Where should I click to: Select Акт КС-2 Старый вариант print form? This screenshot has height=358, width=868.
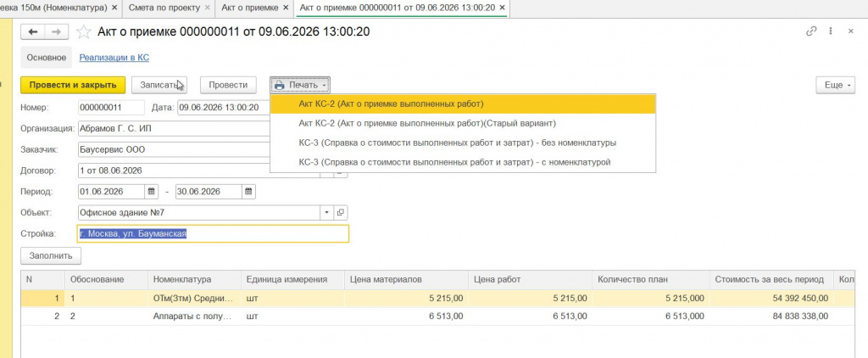click(463, 123)
